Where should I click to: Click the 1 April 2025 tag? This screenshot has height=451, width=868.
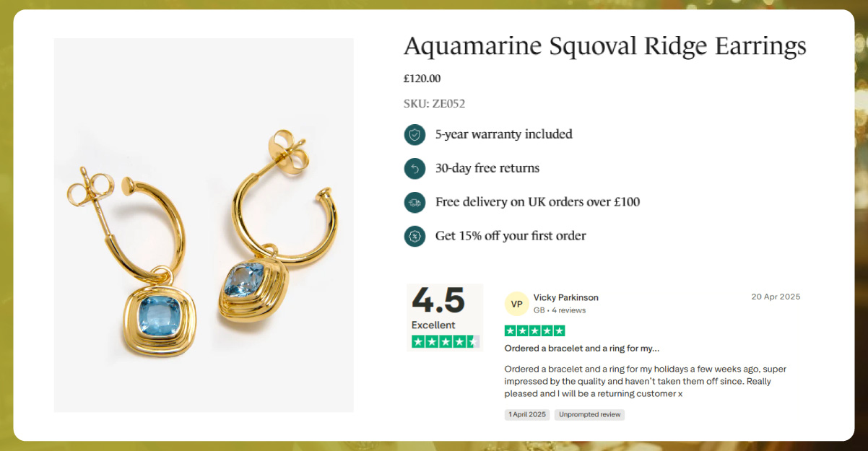(x=527, y=415)
